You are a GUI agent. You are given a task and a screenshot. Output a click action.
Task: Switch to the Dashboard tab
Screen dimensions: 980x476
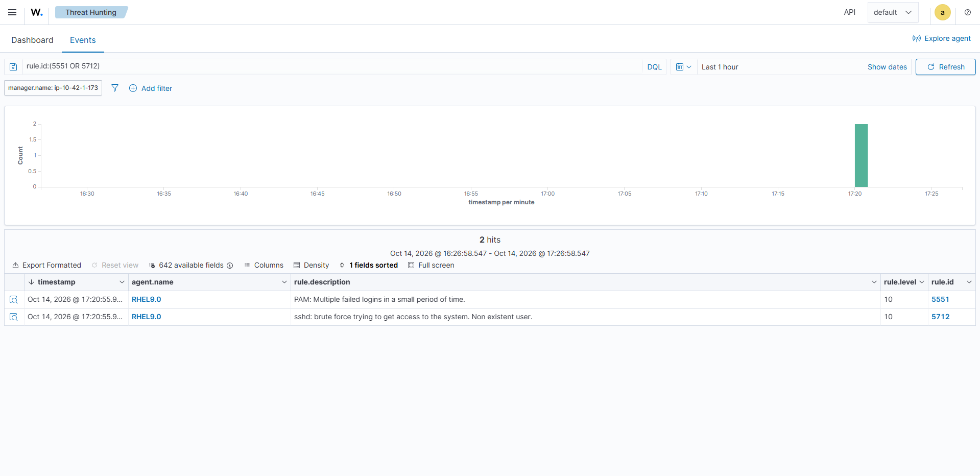pyautogui.click(x=32, y=40)
